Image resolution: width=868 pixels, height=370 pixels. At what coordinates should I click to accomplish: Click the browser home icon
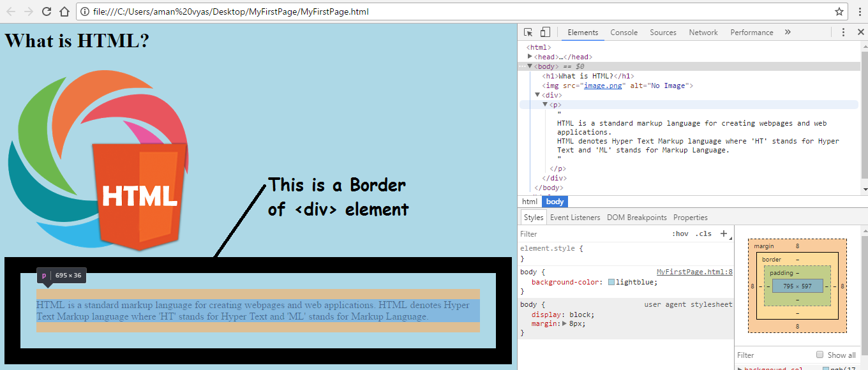66,11
